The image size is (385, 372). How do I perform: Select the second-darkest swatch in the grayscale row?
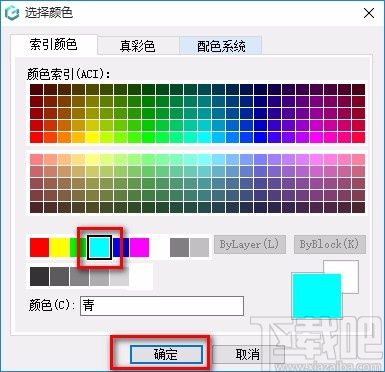[x=59, y=276]
